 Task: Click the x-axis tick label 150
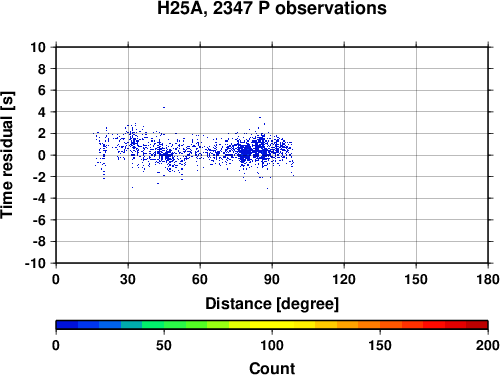(x=416, y=279)
